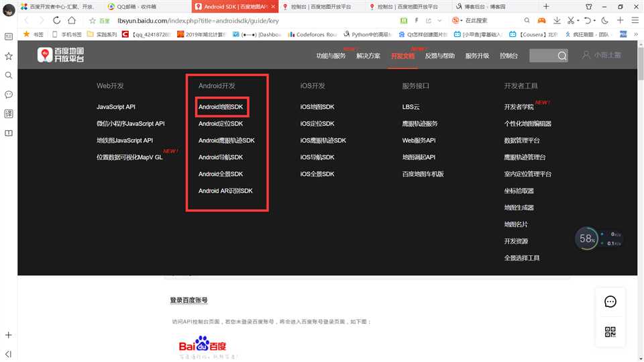Open the skin shirt icon in title bar
Image resolution: width=644 pixels, height=362 pixels.
pos(589,7)
